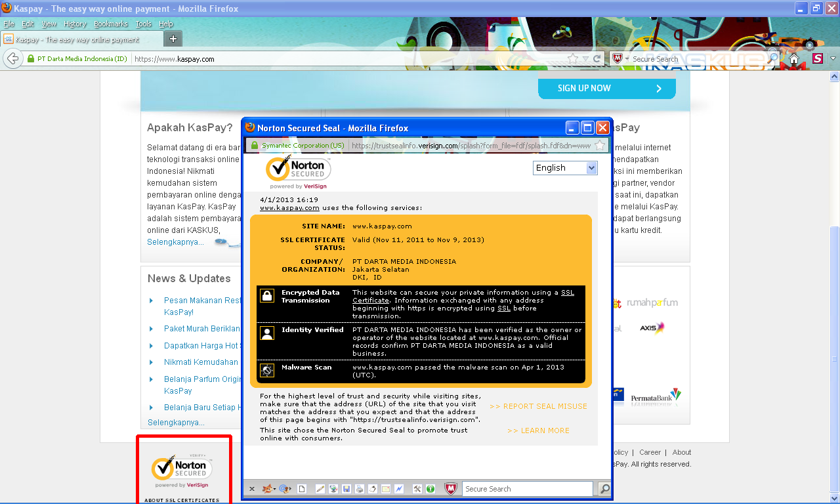Click the PermataBank partner logo
The height and width of the screenshot is (504, 840).
656,396
